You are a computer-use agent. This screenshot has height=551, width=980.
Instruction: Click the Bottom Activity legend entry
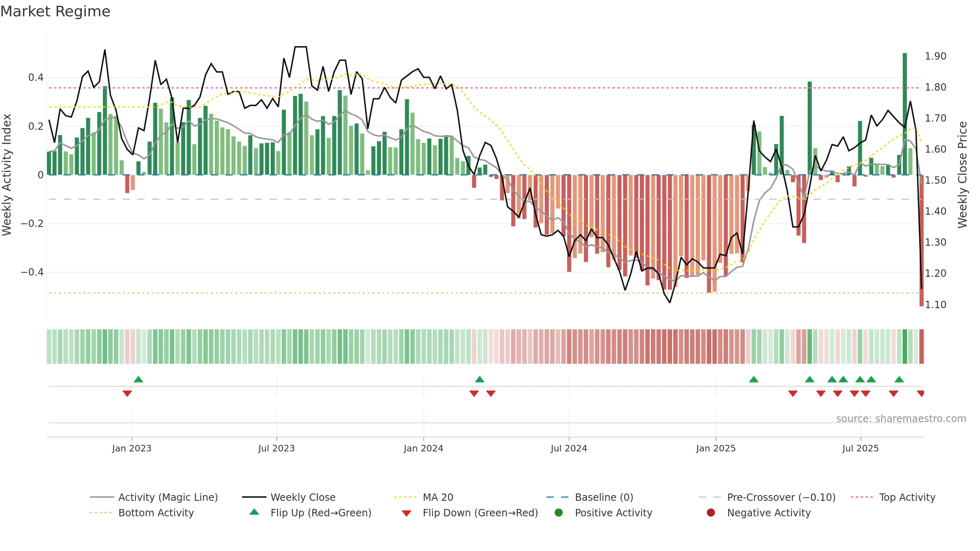[x=142, y=513]
